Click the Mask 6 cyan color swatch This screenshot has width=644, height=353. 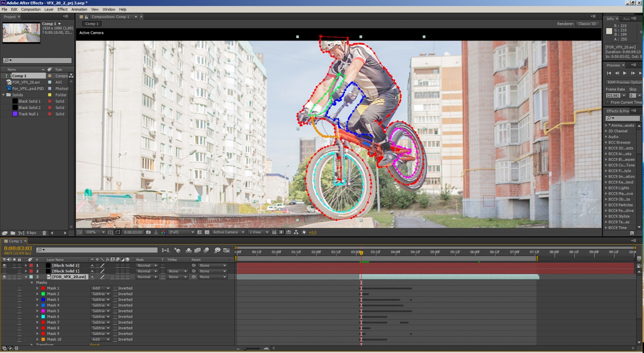pos(43,317)
